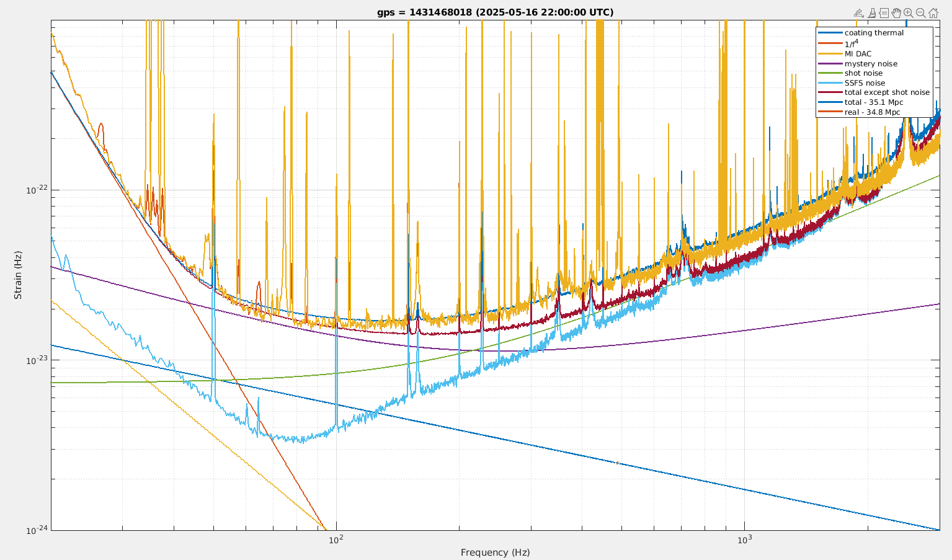Click the plot title with gps timestamp
Image resolution: width=952 pixels, height=560 pixels.
pos(495,12)
